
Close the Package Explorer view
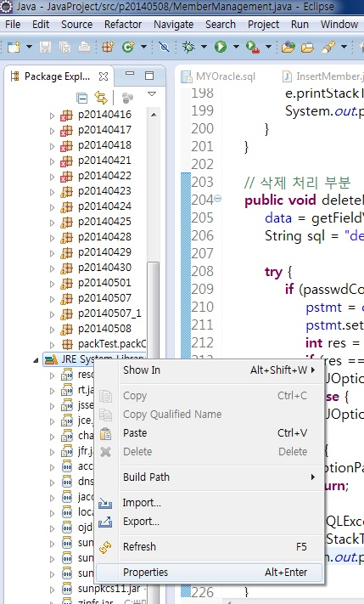click(104, 76)
